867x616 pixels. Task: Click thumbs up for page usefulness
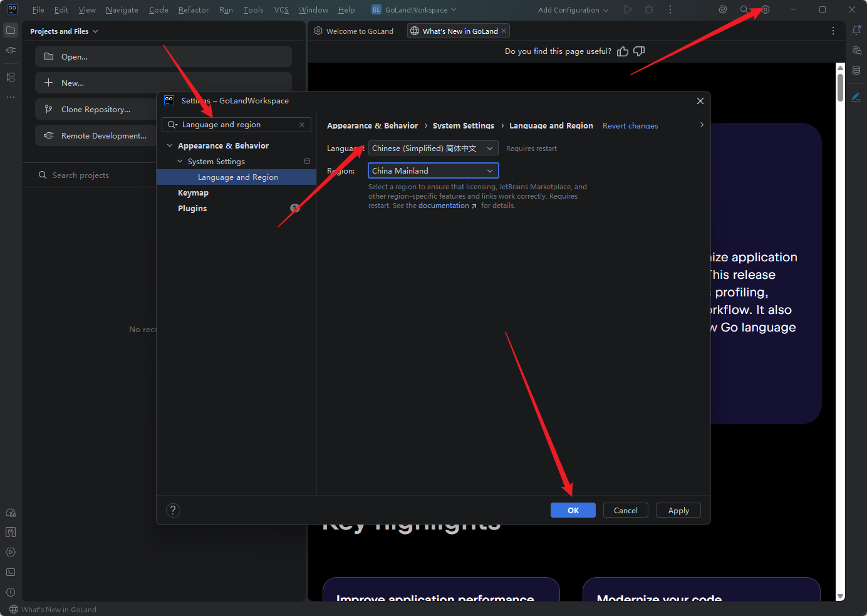click(x=623, y=51)
